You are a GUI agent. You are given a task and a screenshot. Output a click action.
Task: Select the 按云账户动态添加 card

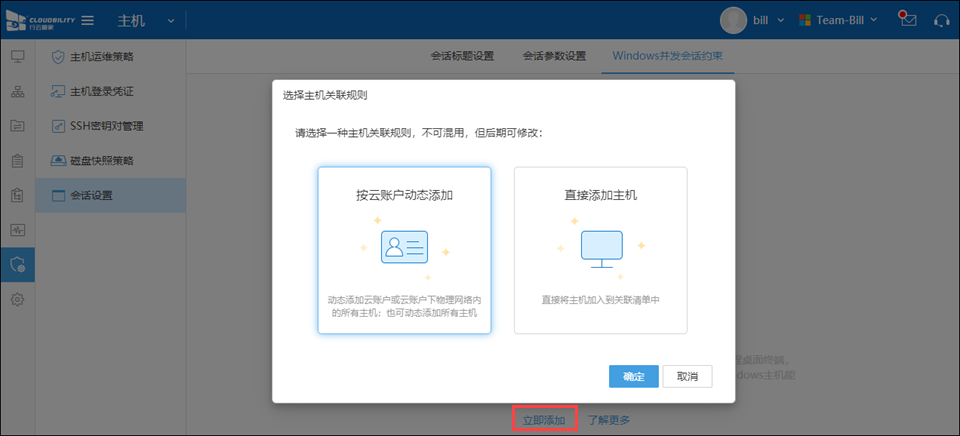pos(404,250)
